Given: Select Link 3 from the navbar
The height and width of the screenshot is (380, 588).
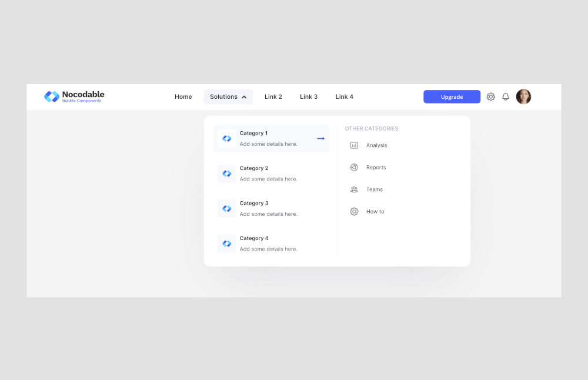Looking at the screenshot, I should pos(309,96).
